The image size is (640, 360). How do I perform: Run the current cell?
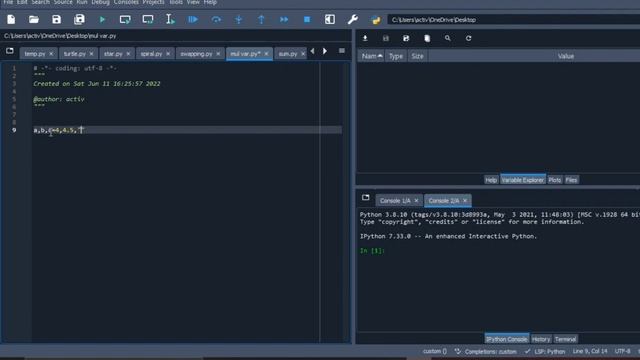pos(125,19)
